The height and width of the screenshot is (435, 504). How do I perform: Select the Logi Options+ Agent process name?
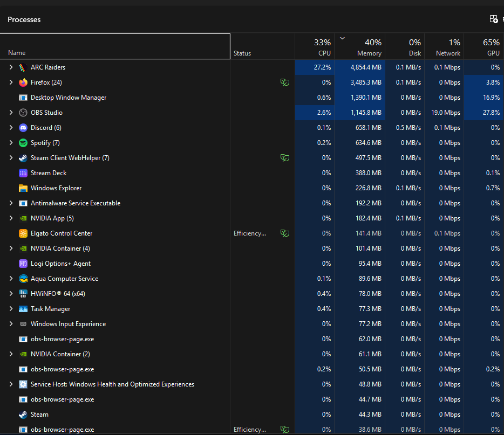pyautogui.click(x=61, y=264)
